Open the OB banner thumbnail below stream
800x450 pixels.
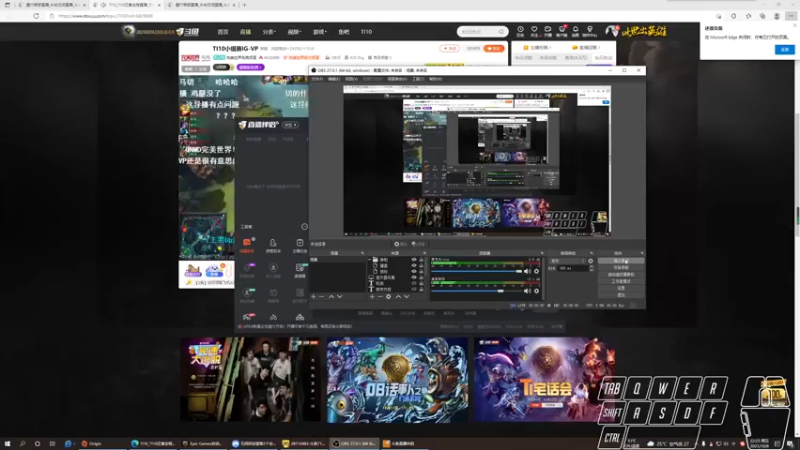tap(397, 380)
